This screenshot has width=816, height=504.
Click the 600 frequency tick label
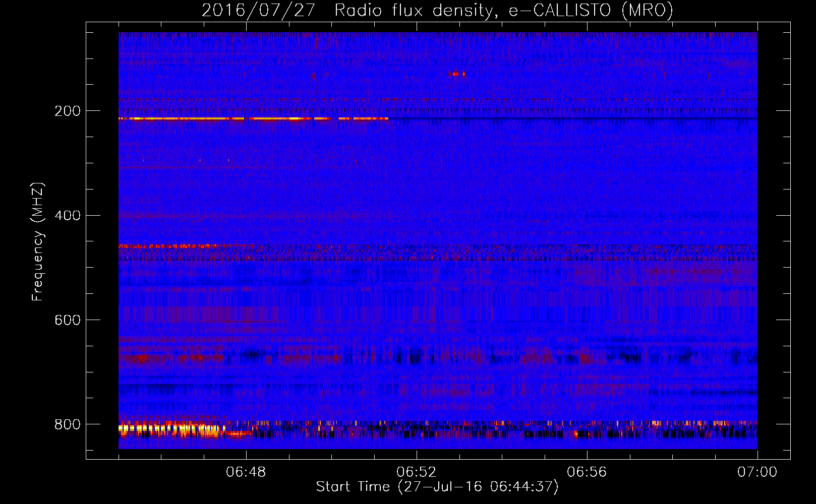point(68,320)
